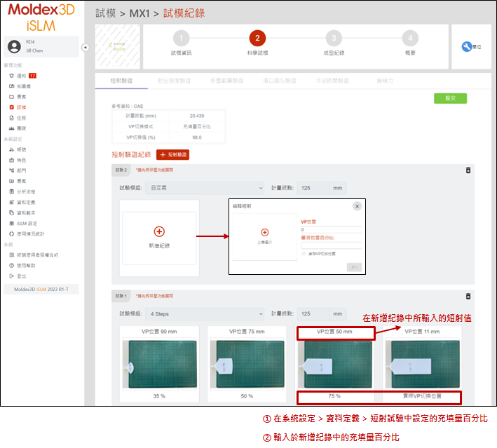Open the 團隊 team item
This screenshot has width=497, height=448.
(18, 128)
